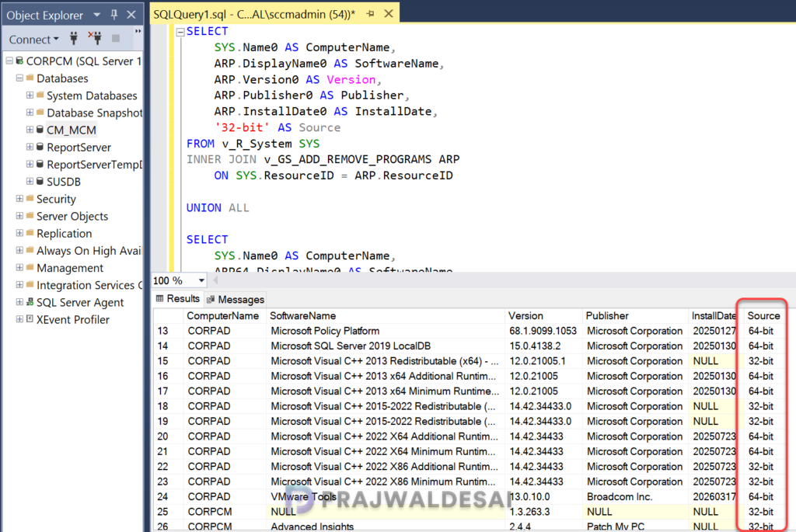Select row 24 header in results grid
Viewport: 796px width, 532px height.
click(x=168, y=497)
